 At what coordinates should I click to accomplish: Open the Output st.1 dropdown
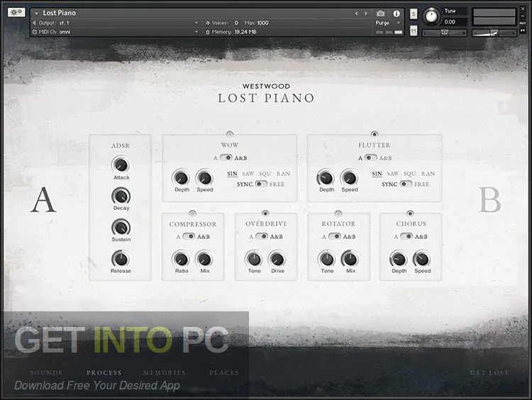click(x=116, y=23)
